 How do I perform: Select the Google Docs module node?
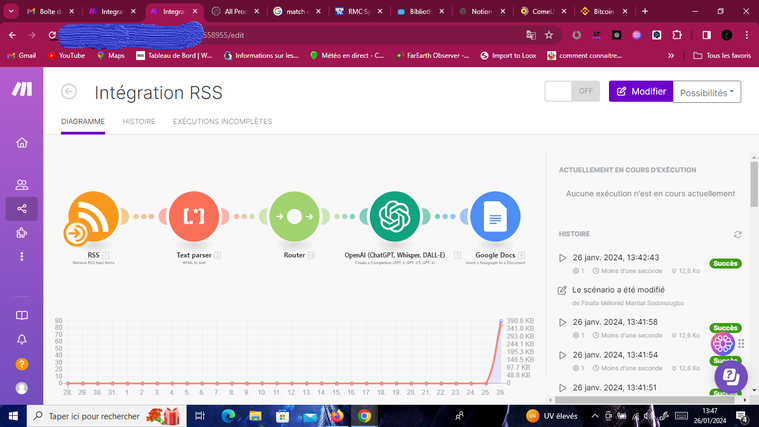click(x=495, y=216)
